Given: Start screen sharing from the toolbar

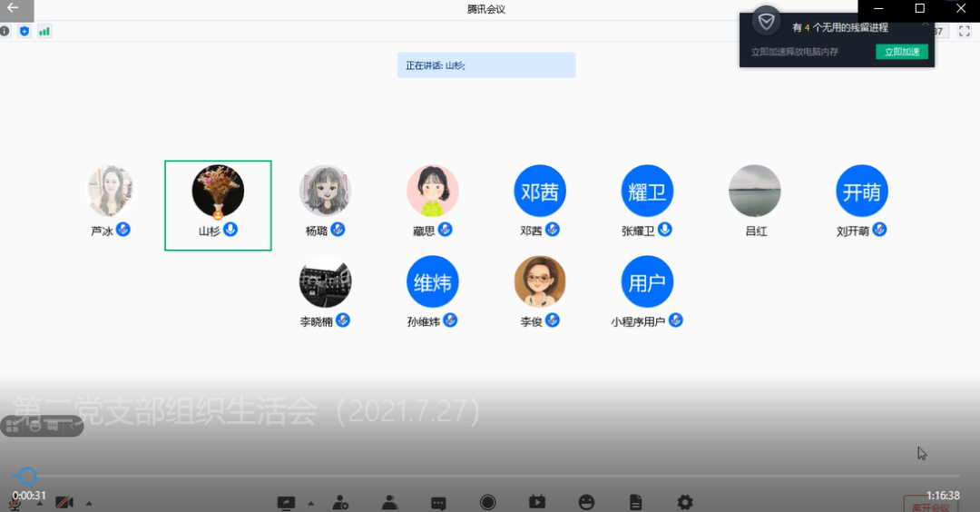Looking at the screenshot, I should tap(287, 502).
